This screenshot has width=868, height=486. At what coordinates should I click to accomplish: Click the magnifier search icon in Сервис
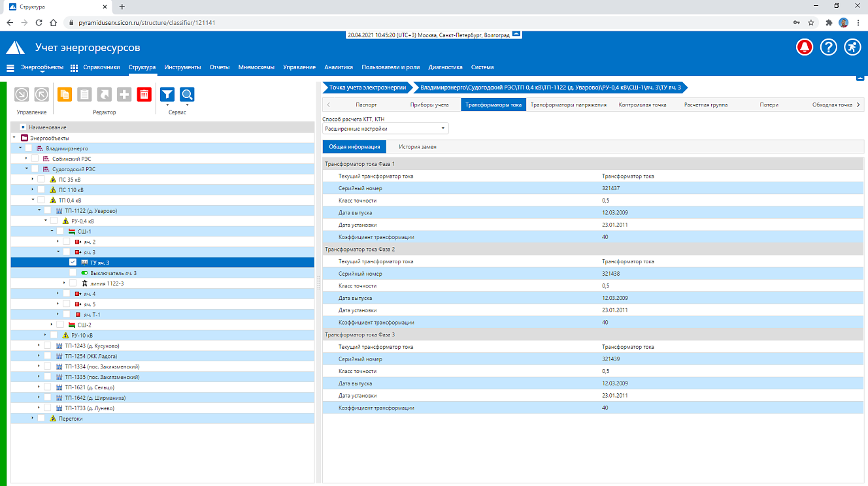click(187, 95)
